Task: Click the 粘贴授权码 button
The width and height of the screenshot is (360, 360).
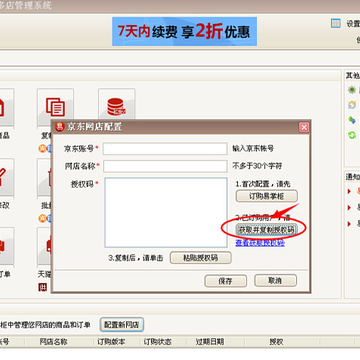Action: (200, 258)
